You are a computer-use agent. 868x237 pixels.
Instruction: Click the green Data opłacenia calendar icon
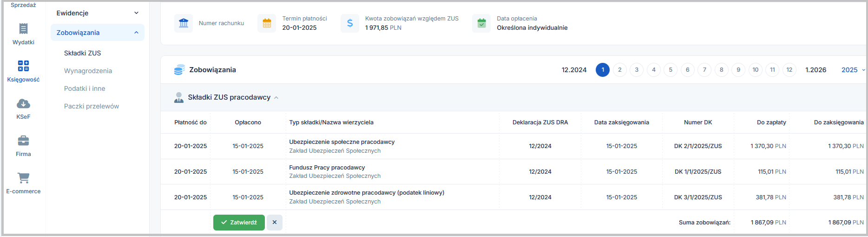click(x=481, y=23)
